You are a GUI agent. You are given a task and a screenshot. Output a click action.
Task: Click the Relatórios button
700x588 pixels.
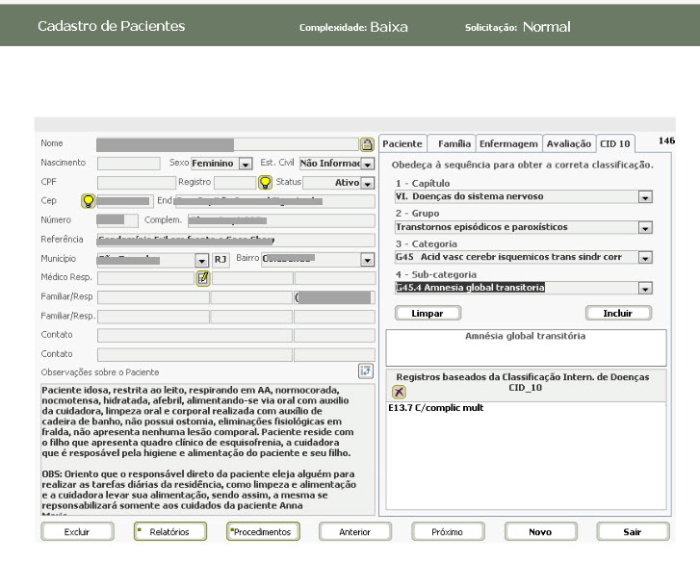tap(170, 531)
